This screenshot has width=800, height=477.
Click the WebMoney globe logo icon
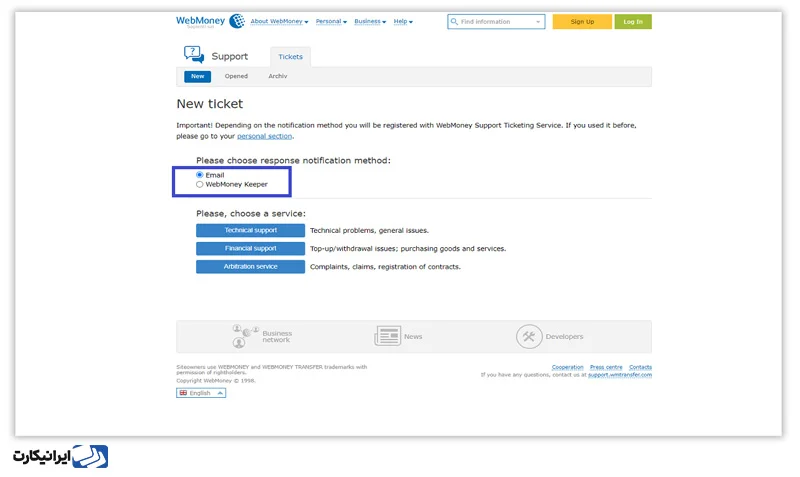[x=237, y=21]
